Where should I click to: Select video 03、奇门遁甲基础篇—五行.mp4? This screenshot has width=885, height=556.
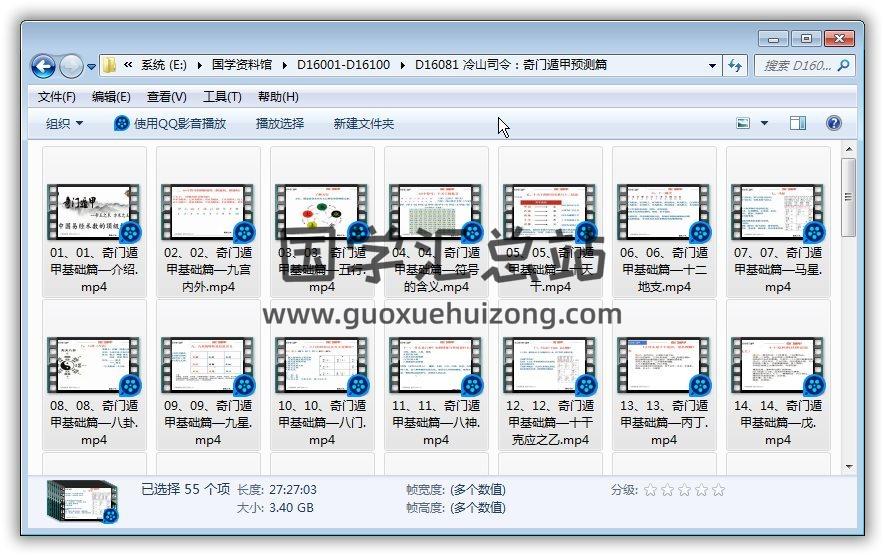click(322, 222)
